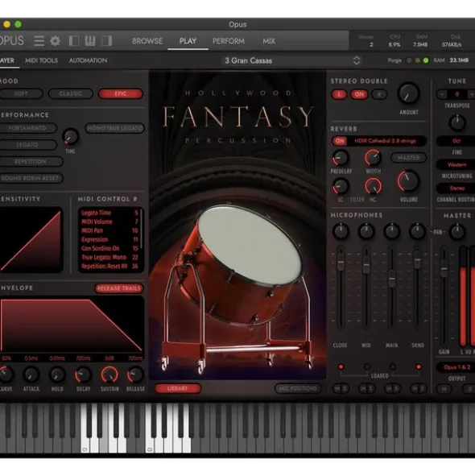Toggle the keyboard view icon
475x476 pixels.
[90, 41]
